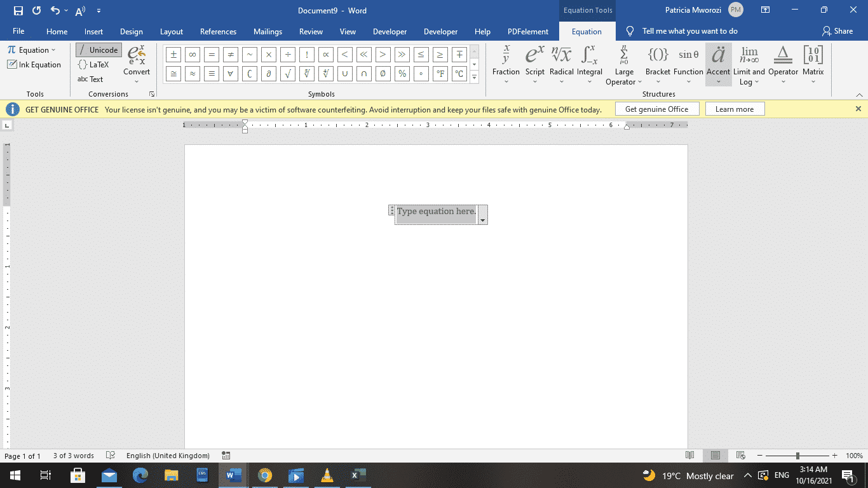
Task: Open the Learn more link
Action: (x=735, y=109)
